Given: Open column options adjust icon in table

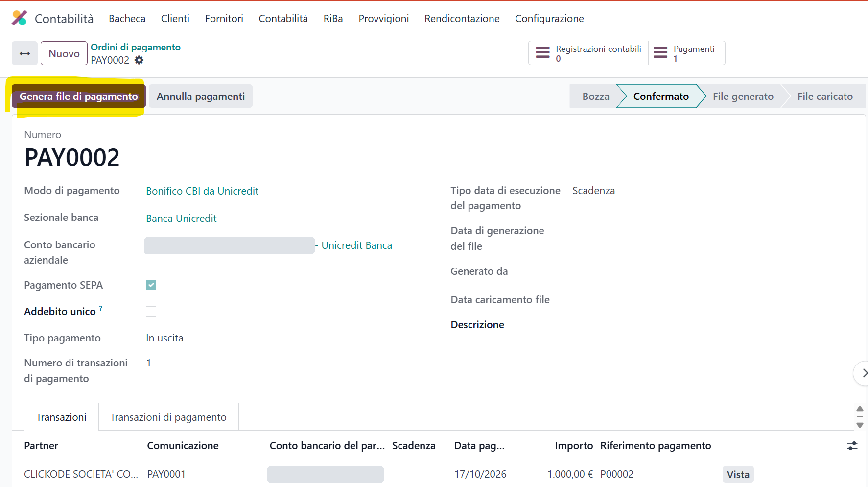Looking at the screenshot, I should pos(852,446).
